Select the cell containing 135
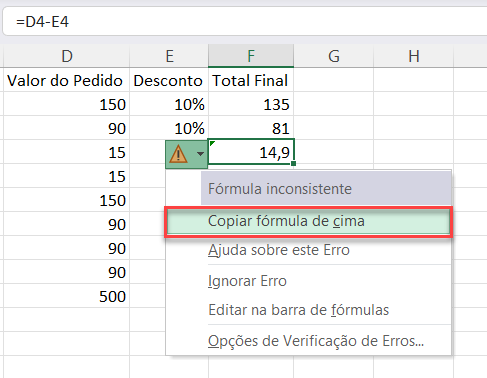This screenshot has height=378, width=487. [x=251, y=104]
